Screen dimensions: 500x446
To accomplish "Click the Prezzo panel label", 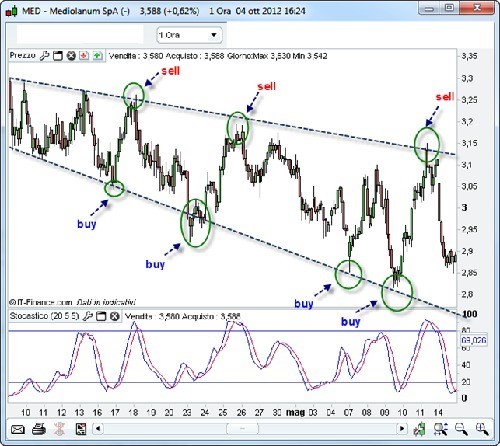I will pos(22,55).
